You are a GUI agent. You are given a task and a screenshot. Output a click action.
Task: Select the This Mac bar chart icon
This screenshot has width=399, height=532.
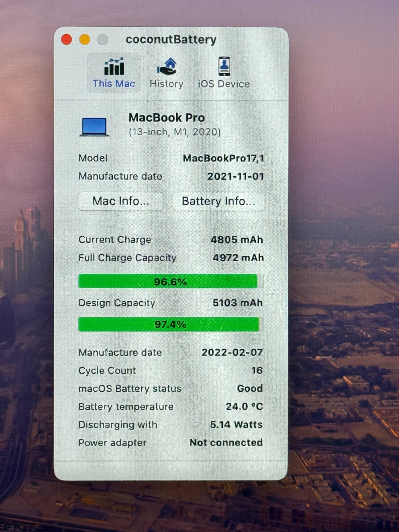114,66
